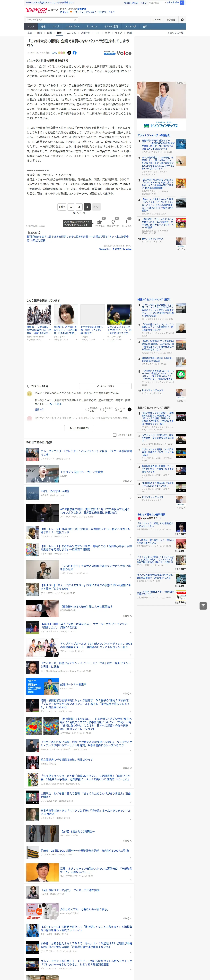Share article on Facebook icon
Image resolution: width=210 pixels, height=980 pixels.
click(x=75, y=53)
